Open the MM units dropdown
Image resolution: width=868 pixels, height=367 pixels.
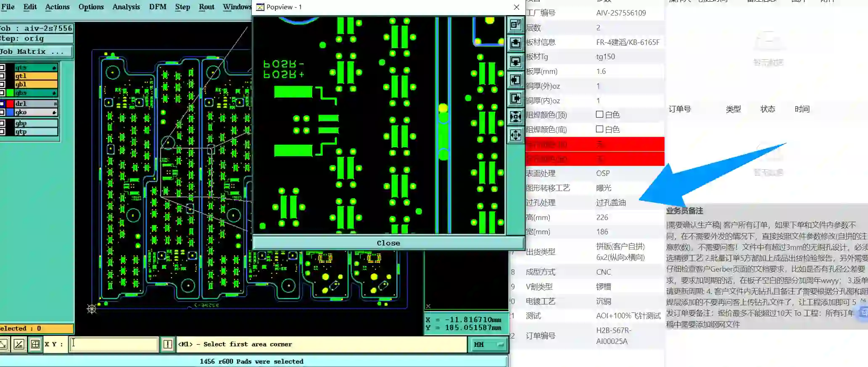click(x=488, y=344)
